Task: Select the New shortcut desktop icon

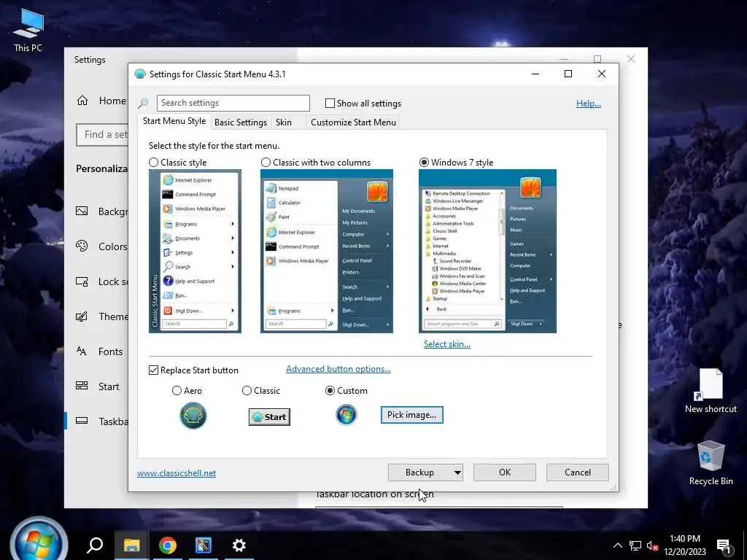Action: (x=711, y=391)
